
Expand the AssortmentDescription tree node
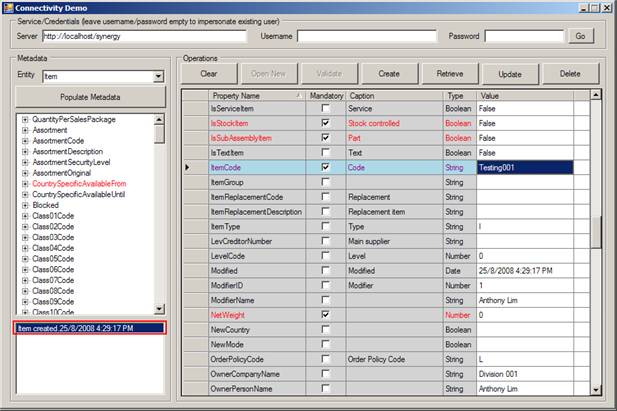(25, 152)
